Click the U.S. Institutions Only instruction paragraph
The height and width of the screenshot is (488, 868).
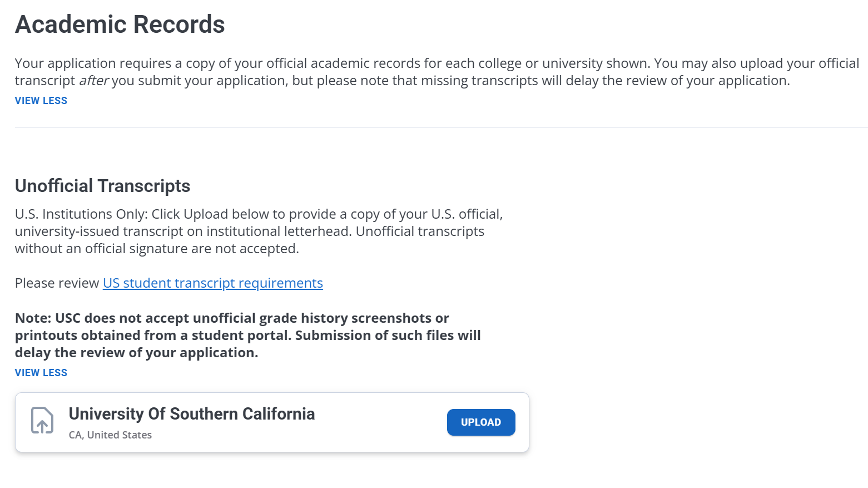point(259,231)
